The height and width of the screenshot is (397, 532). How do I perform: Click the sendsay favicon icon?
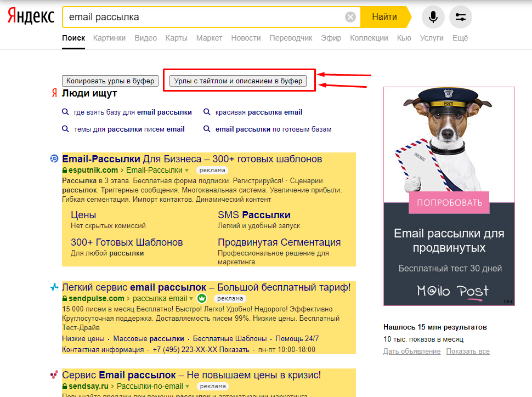click(54, 375)
